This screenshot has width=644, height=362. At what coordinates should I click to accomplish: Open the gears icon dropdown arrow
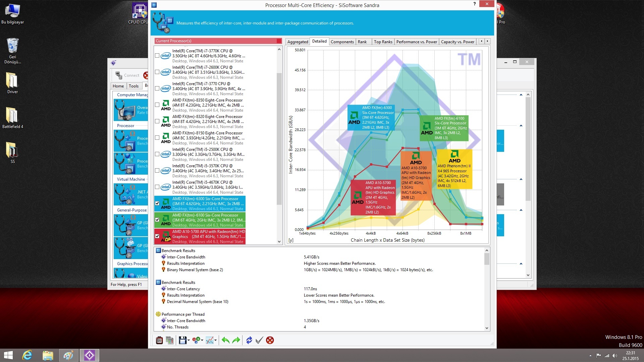(202, 341)
